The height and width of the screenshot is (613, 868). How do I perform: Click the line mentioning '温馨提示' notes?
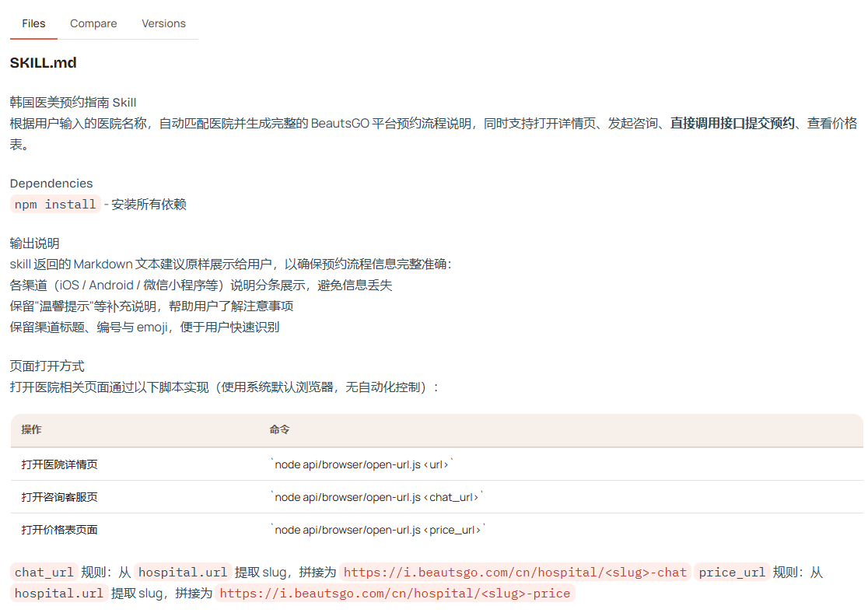click(152, 306)
